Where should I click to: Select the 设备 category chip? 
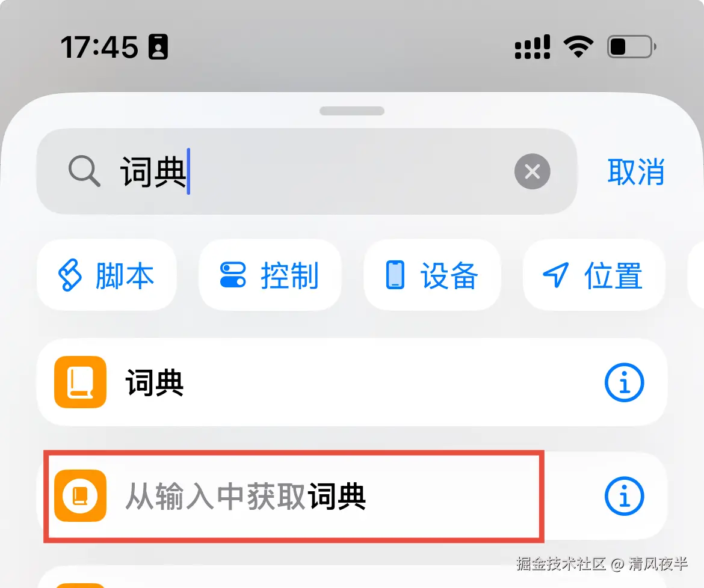[433, 275]
